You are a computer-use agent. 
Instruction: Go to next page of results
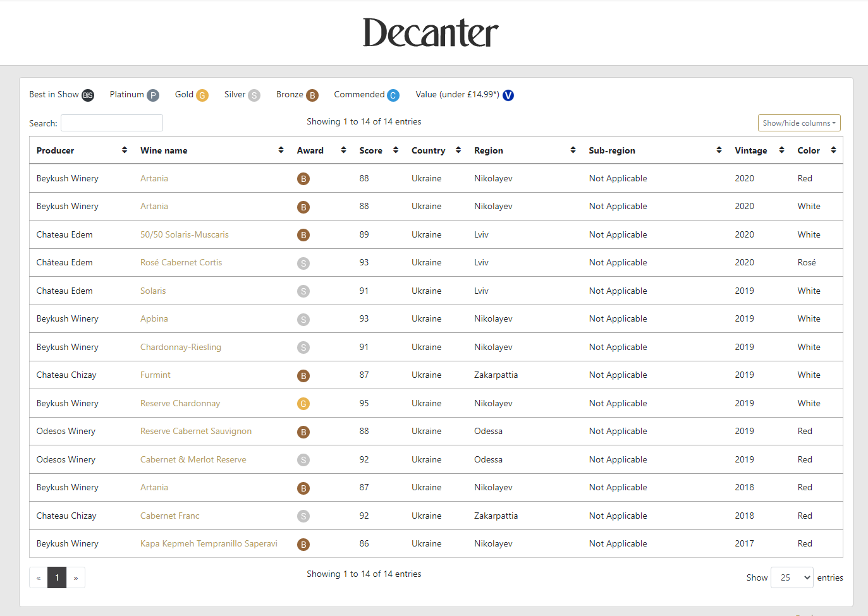pyautogui.click(x=76, y=577)
